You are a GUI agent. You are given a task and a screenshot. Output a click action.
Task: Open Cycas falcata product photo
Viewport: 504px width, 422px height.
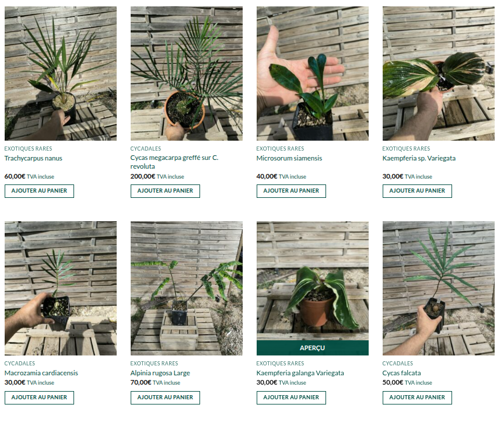(439, 288)
